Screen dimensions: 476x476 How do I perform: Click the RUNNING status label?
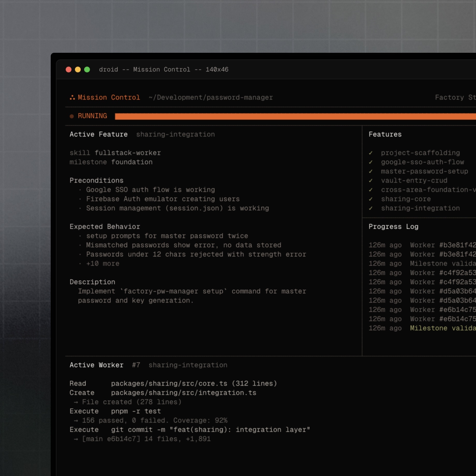[92, 116]
